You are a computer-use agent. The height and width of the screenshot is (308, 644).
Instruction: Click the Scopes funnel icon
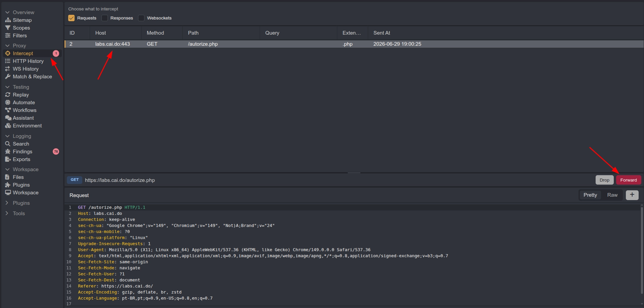tap(8, 28)
